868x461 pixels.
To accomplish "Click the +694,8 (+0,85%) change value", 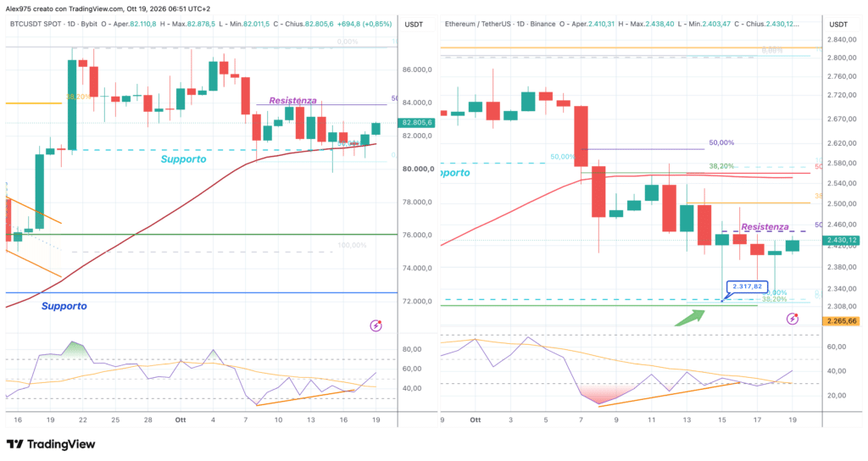I will click(x=364, y=25).
